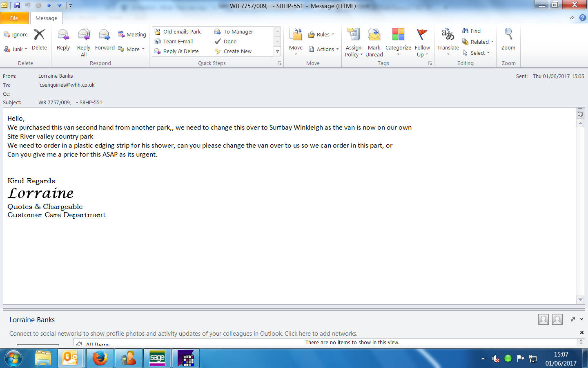The height and width of the screenshot is (368, 588).
Task: Reply with a Meeting request
Action: (x=132, y=35)
